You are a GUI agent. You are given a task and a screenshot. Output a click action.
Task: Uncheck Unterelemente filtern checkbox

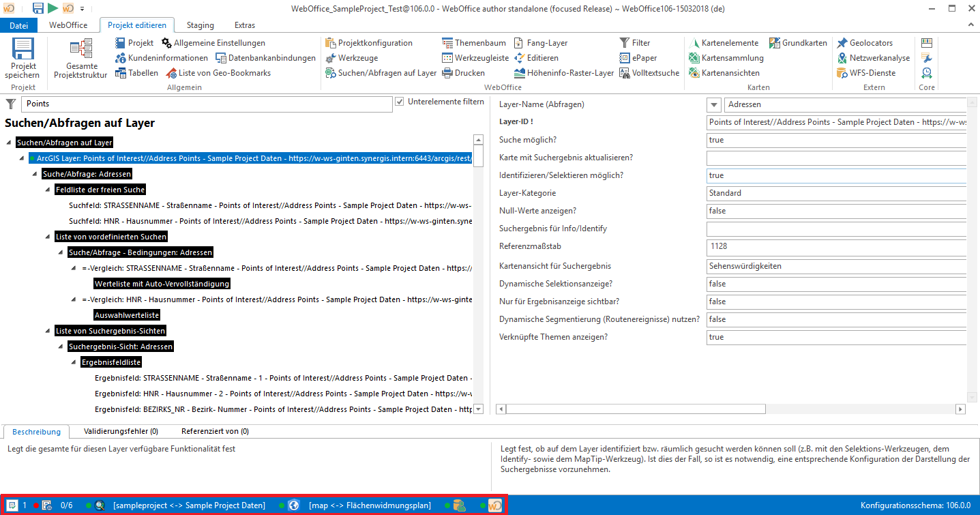[400, 102]
